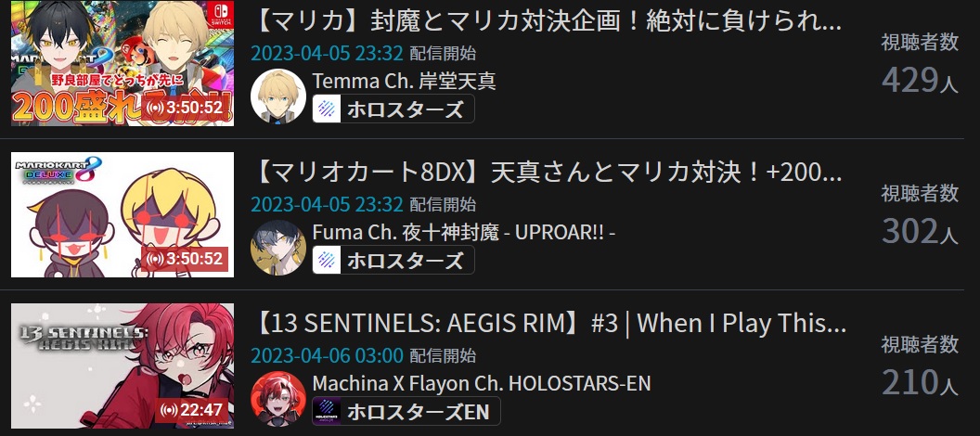Click the Holostars EN logo icon

click(327, 412)
